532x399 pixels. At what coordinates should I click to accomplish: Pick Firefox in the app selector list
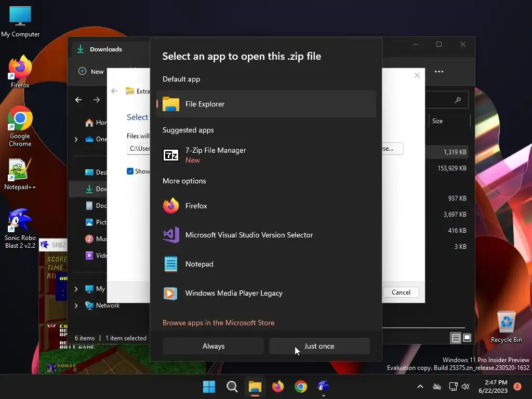coord(266,206)
